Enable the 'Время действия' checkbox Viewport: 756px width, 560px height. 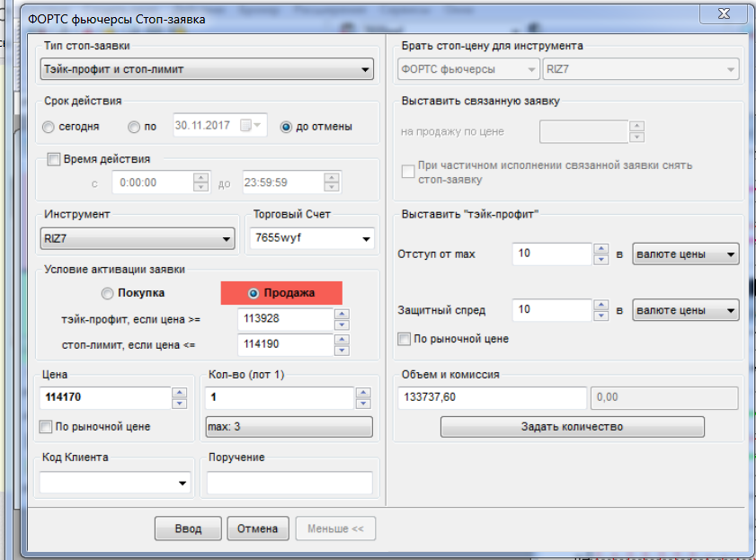point(54,159)
